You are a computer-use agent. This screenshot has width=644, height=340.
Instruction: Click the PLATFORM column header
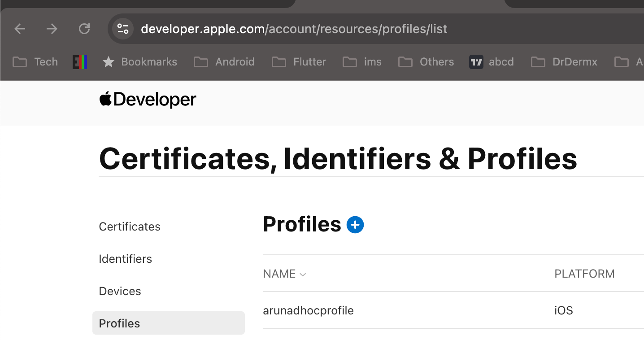click(x=584, y=274)
